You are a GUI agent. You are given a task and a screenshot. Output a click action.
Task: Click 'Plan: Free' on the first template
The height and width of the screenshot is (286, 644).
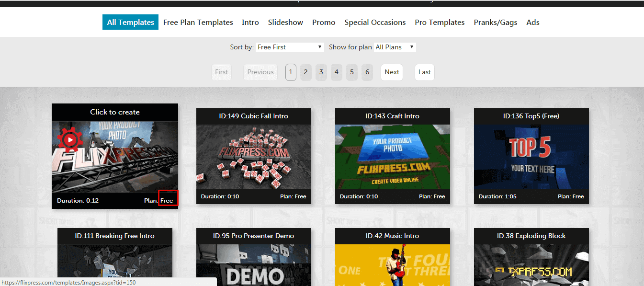[158, 200]
